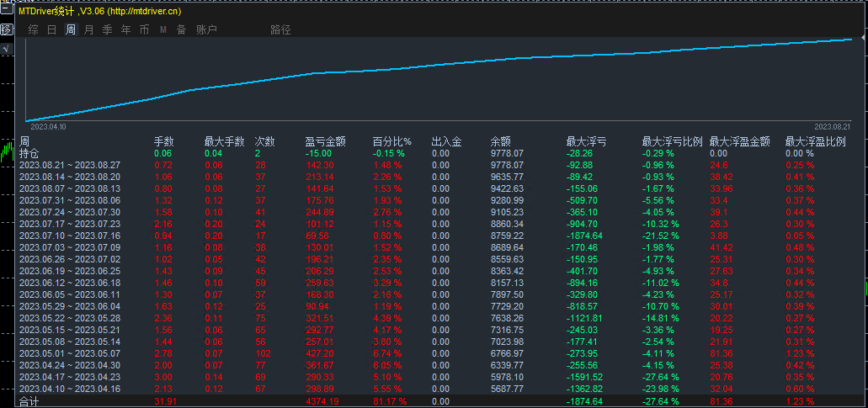Select week row 2023.05.22 ~ 2023.05.28
This screenshot has width=868, height=408.
coord(440,318)
